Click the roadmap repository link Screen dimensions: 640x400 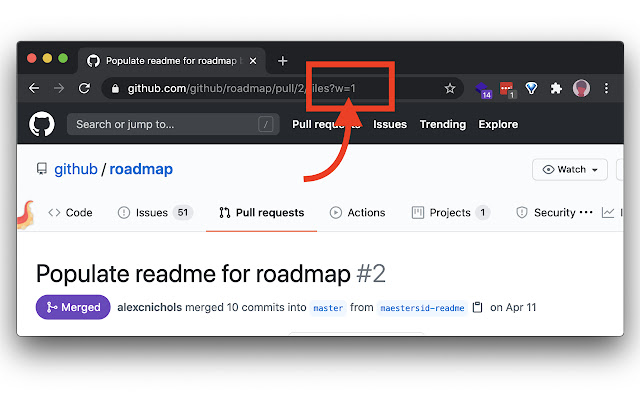coord(141,169)
